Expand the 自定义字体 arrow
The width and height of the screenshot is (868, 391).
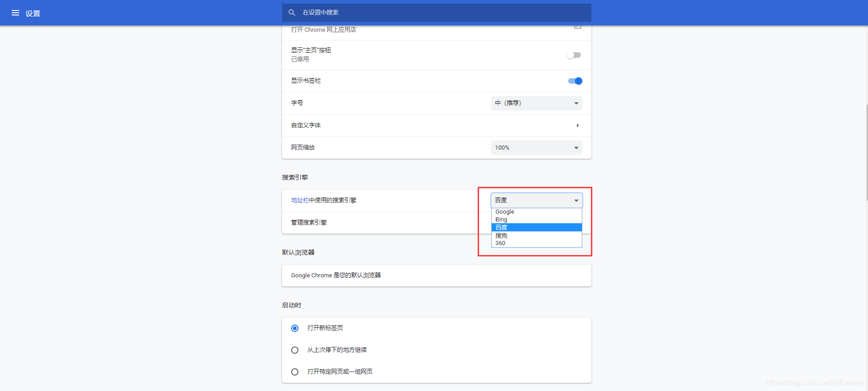(x=578, y=125)
